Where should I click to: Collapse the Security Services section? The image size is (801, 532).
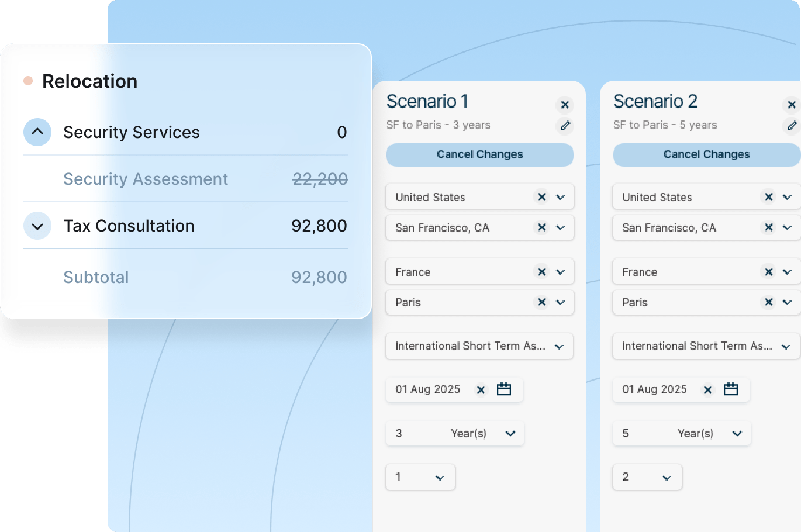(x=37, y=132)
